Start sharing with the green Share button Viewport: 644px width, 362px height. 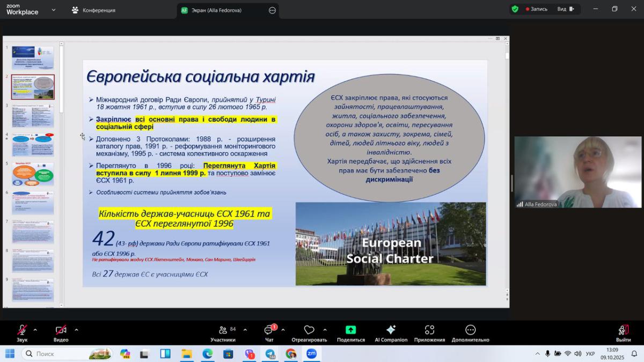[x=350, y=330]
